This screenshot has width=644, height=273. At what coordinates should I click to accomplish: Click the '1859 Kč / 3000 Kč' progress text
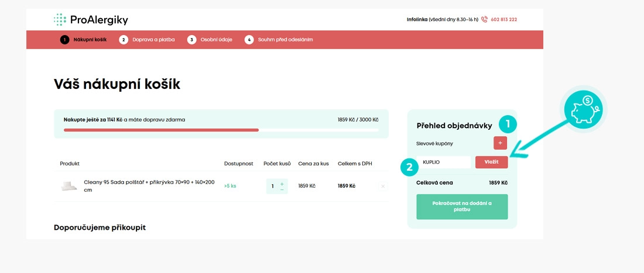pos(358,120)
